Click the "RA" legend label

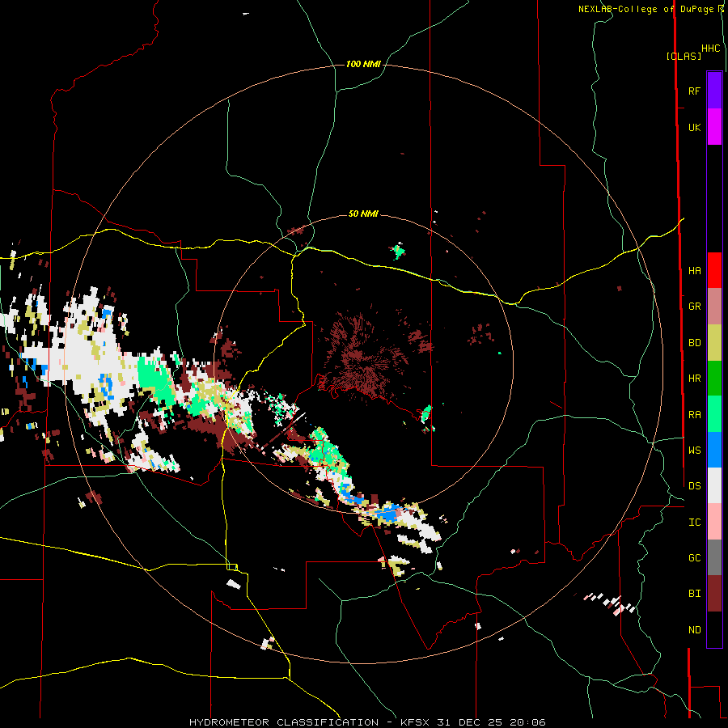tap(694, 415)
